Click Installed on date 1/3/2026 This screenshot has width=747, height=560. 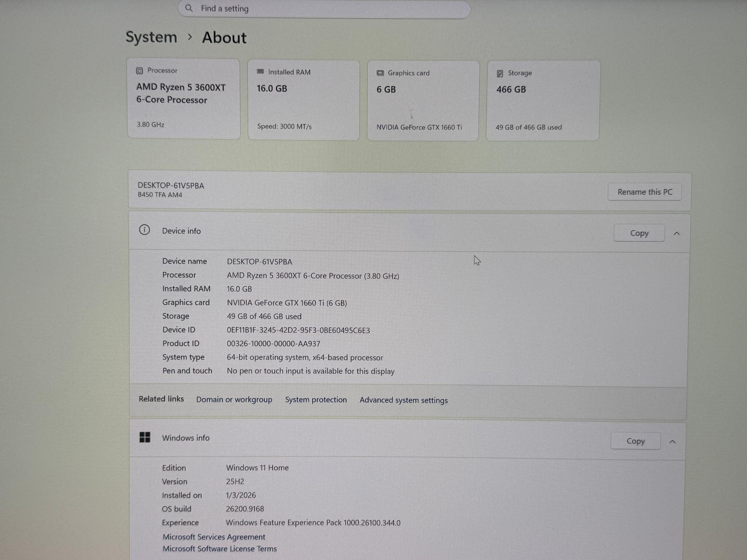(x=241, y=495)
